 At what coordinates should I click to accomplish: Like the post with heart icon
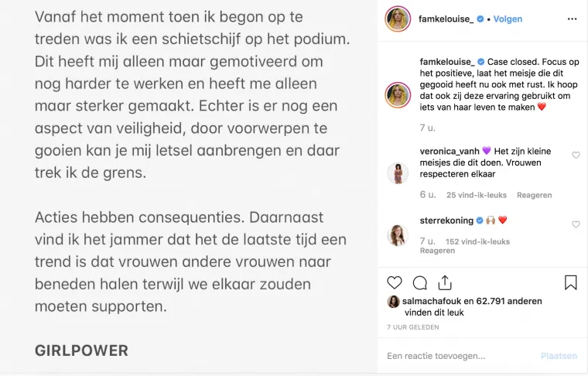pos(395,282)
